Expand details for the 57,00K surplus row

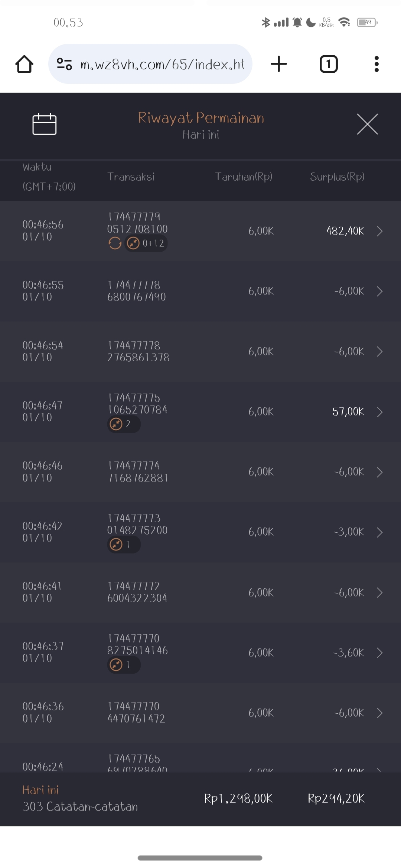tap(379, 412)
